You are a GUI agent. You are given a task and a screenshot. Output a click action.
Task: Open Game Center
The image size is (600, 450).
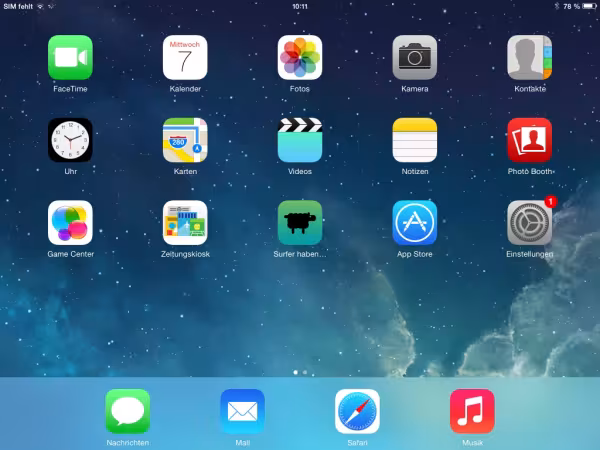tap(70, 223)
